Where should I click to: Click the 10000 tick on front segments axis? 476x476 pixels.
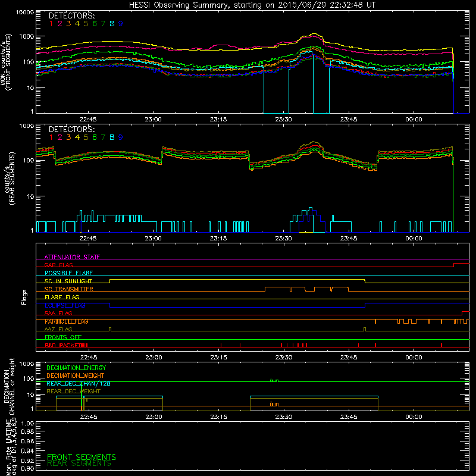coord(25,12)
